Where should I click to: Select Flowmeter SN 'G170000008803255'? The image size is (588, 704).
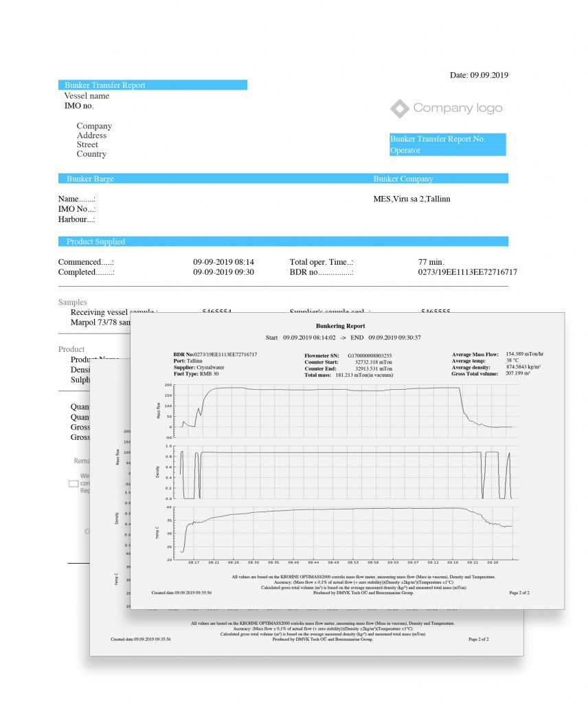(x=370, y=355)
